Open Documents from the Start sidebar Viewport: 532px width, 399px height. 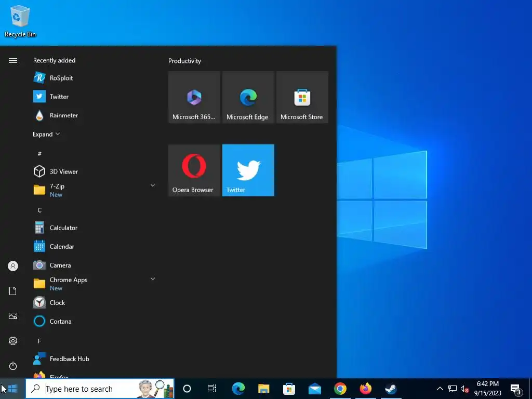tap(13, 291)
